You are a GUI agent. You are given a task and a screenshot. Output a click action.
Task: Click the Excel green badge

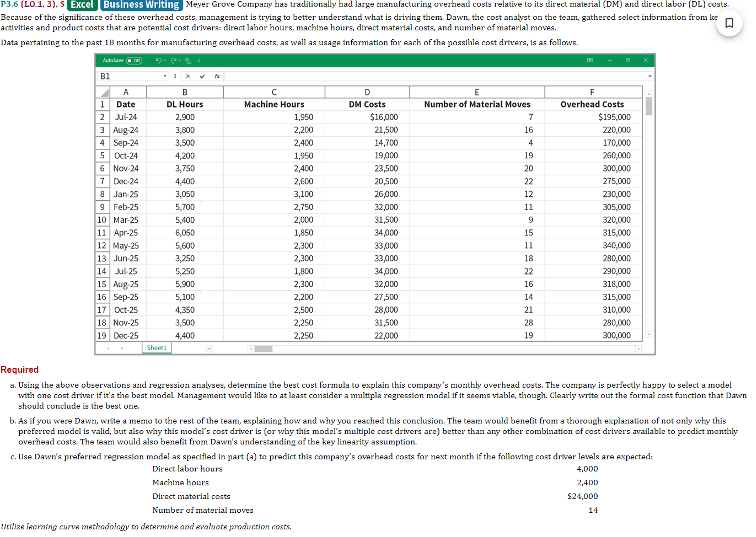tap(82, 5)
